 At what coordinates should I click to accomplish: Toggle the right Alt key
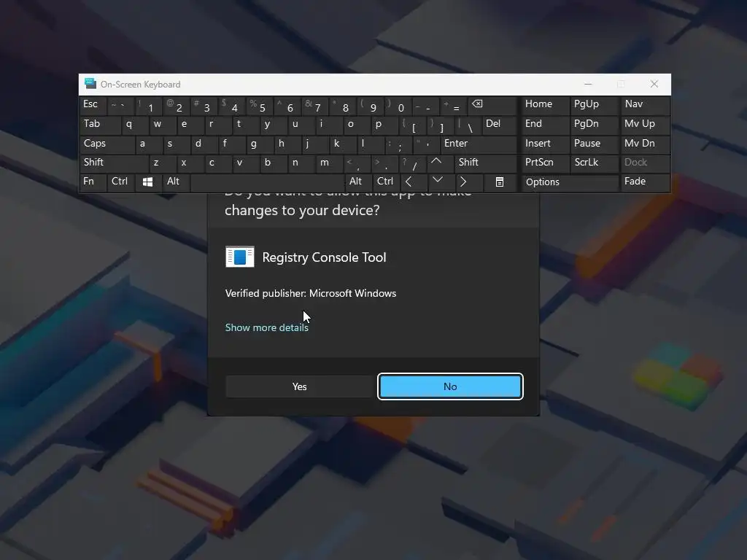coord(357,182)
